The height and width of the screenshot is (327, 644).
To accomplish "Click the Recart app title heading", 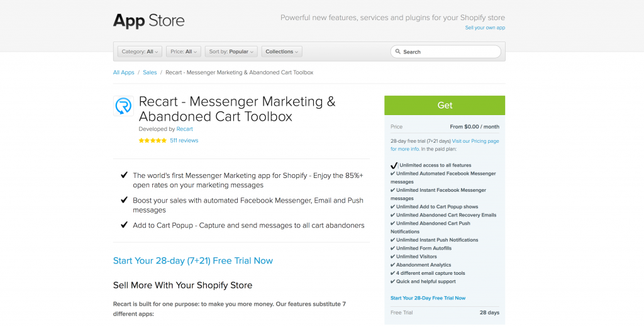I will click(x=237, y=109).
